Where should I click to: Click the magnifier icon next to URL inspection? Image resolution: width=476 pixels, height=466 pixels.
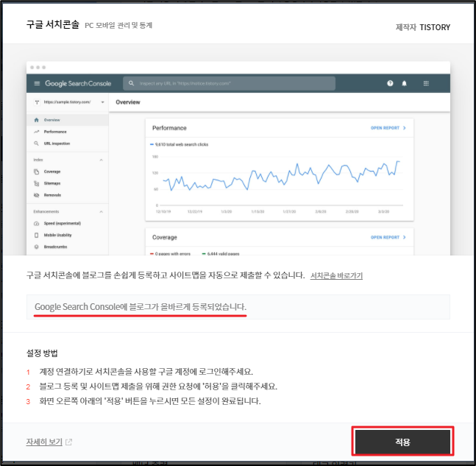[37, 144]
